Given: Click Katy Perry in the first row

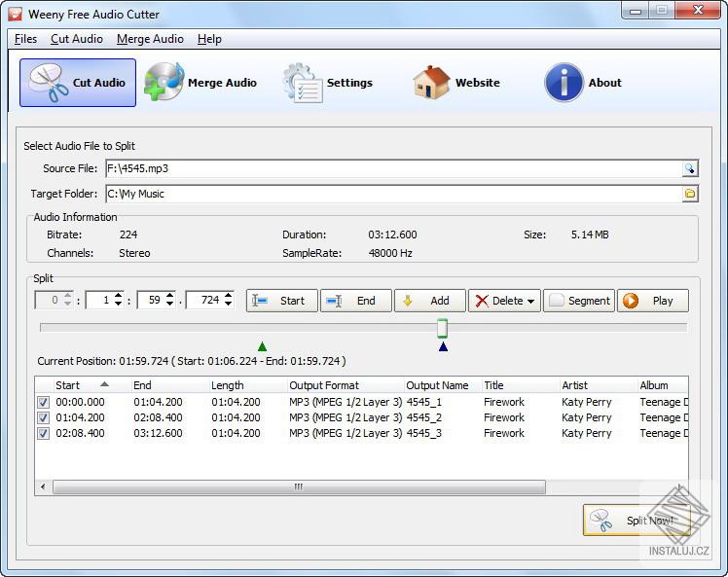Looking at the screenshot, I should [587, 402].
